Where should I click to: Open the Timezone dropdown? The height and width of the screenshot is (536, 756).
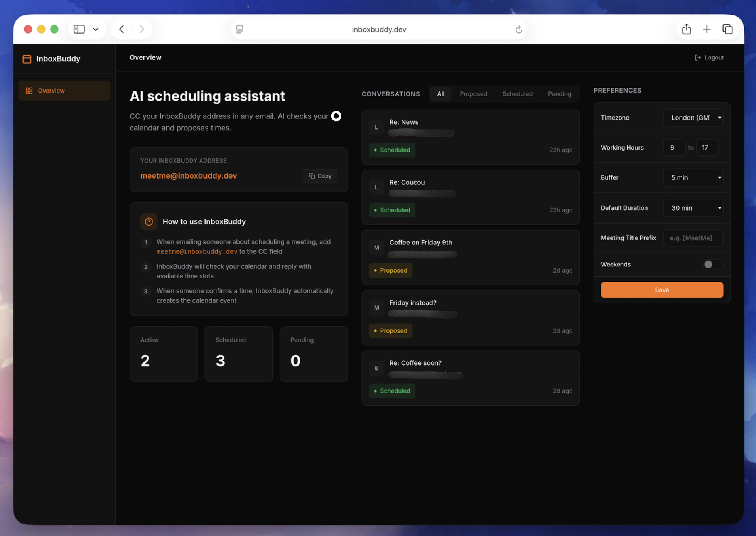[693, 118]
